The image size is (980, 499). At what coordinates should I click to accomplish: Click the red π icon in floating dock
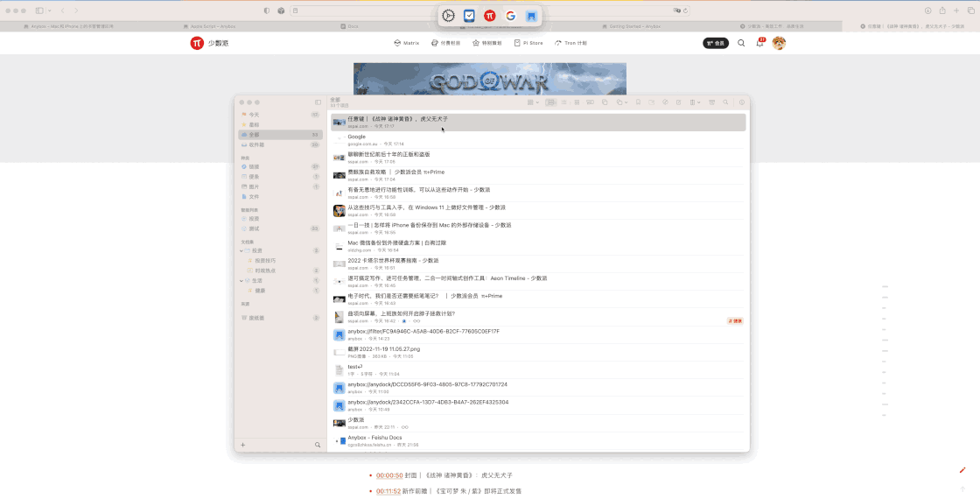(490, 16)
